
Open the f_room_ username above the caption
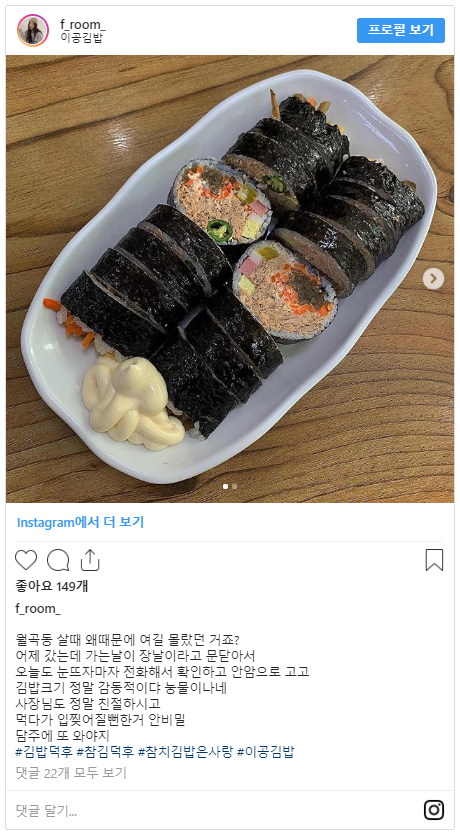click(38, 608)
